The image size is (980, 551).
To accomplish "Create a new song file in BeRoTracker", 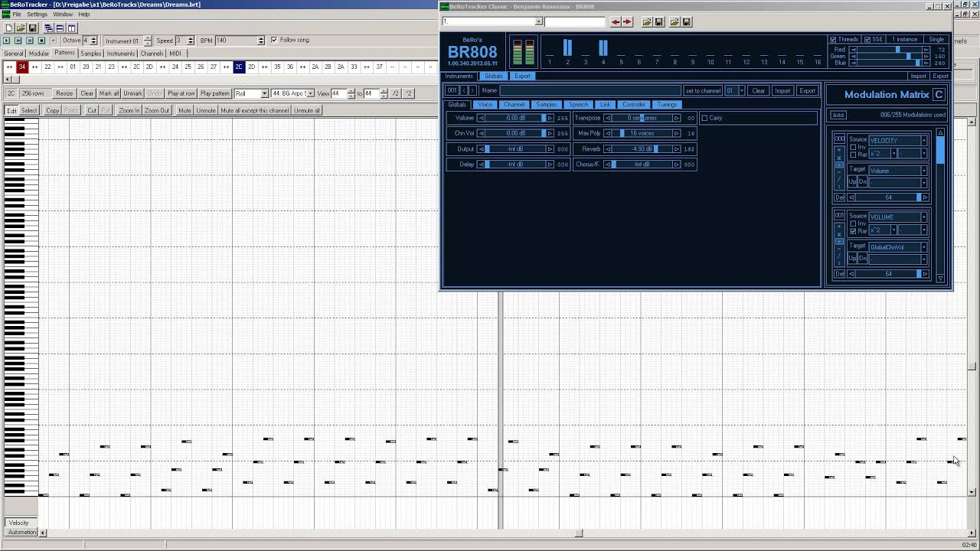I will coord(8,28).
